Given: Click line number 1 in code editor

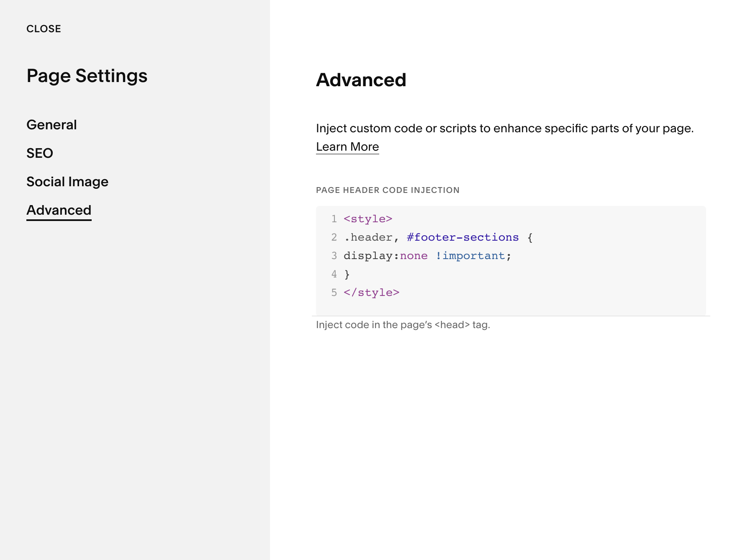Looking at the screenshot, I should tap(334, 218).
